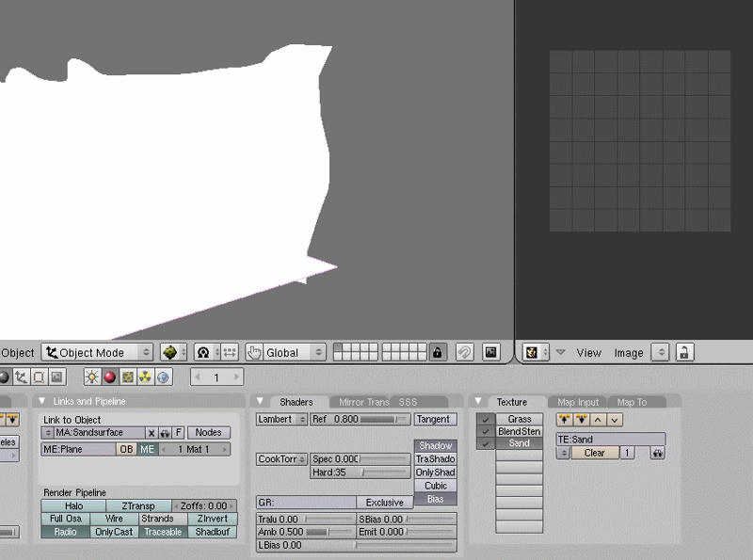Open the image browse selector next to Image menu
The height and width of the screenshot is (560, 753).
point(661,353)
